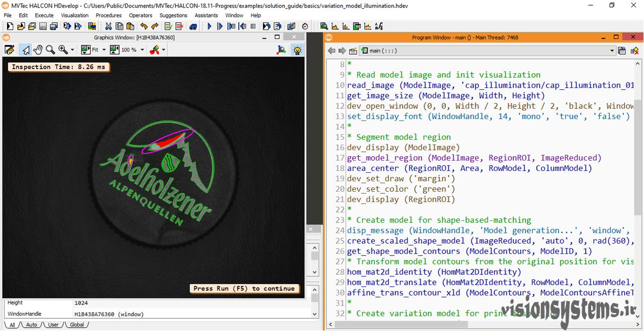644x331 pixels.
Task: Click the Zoom In plus magnifier tool
Action: pyautogui.click(x=63, y=50)
